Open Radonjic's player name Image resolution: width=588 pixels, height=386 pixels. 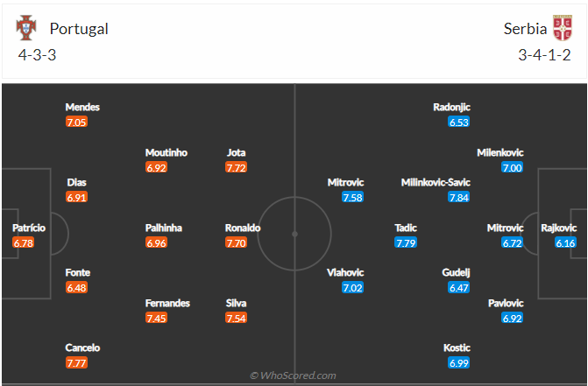(x=454, y=107)
